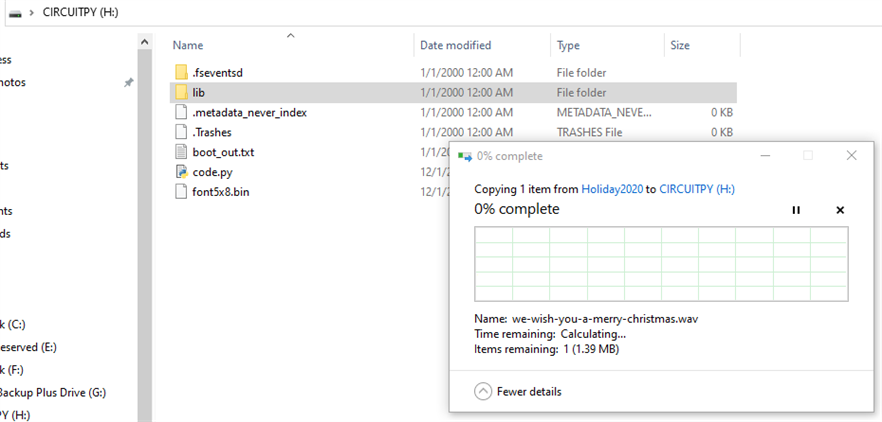Collapse dialog with Fewer details chevron
The height and width of the screenshot is (422, 882).
point(483,391)
